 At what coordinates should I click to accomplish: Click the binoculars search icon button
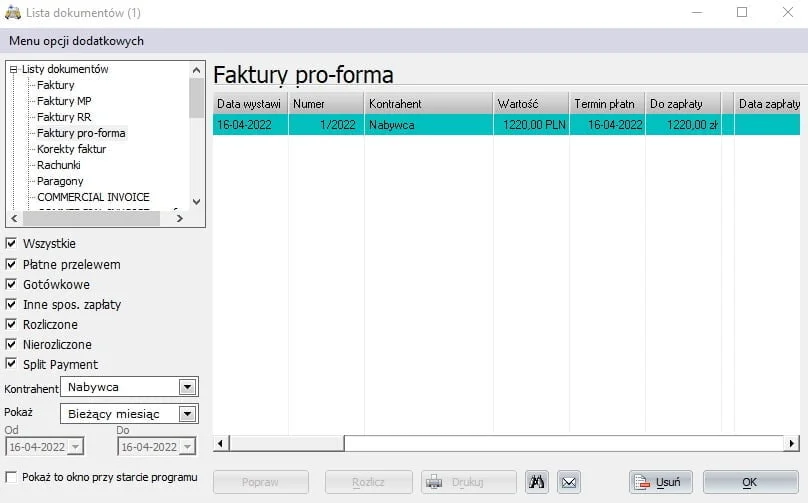pyautogui.click(x=536, y=482)
